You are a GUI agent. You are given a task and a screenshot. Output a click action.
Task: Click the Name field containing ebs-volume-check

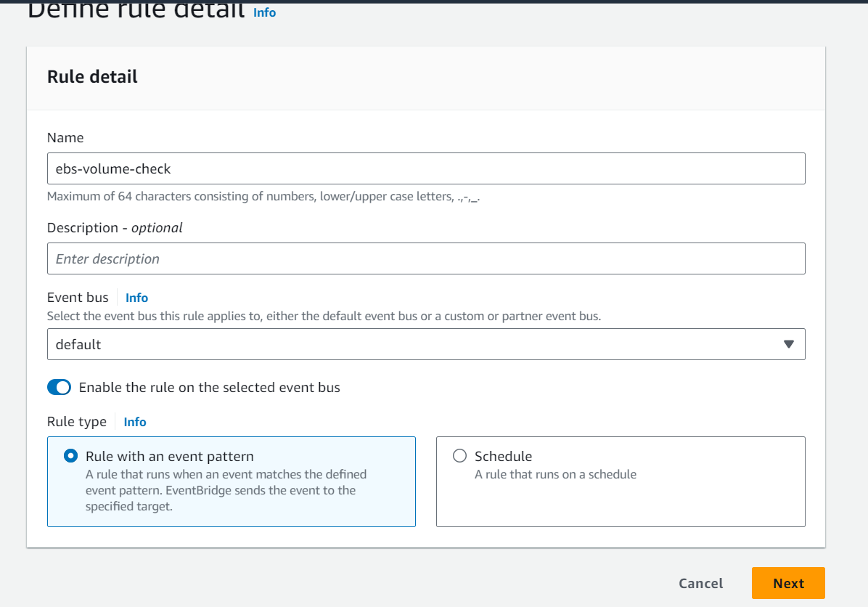pos(426,168)
